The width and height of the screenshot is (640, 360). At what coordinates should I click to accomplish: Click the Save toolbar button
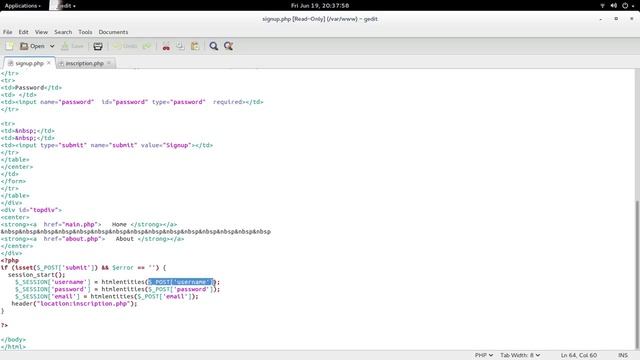72,46
